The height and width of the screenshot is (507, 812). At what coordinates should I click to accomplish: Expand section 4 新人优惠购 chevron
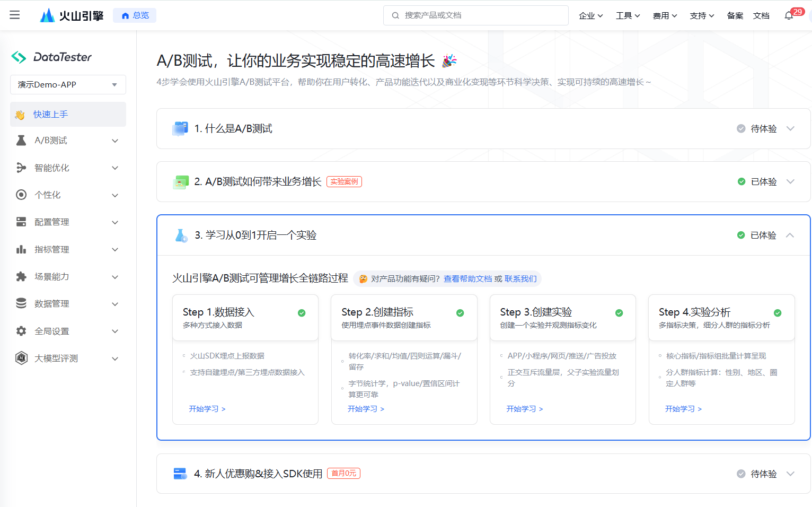[x=790, y=474]
